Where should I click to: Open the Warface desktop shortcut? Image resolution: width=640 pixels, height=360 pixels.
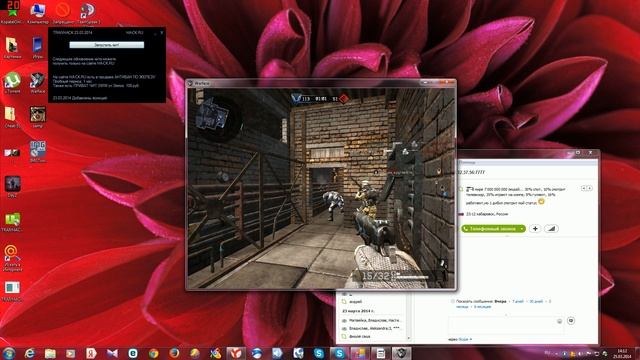tap(38, 83)
